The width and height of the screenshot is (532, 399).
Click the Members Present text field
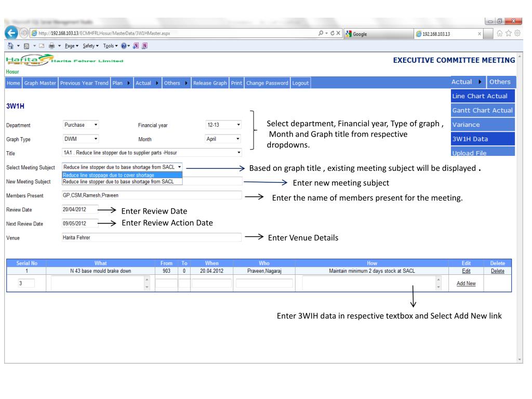[152, 195]
